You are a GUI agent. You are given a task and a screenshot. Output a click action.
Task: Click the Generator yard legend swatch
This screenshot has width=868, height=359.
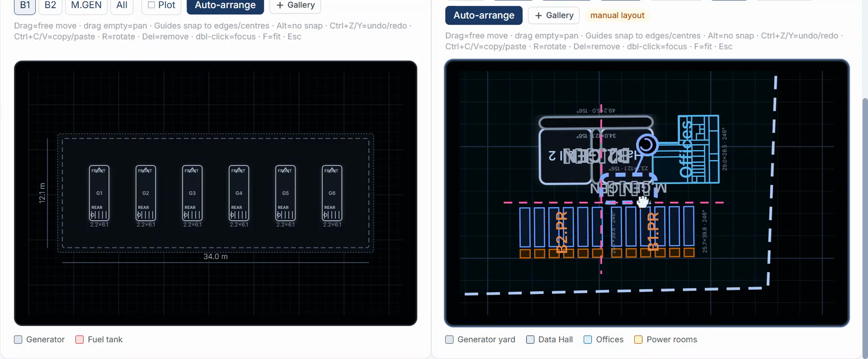(449, 339)
